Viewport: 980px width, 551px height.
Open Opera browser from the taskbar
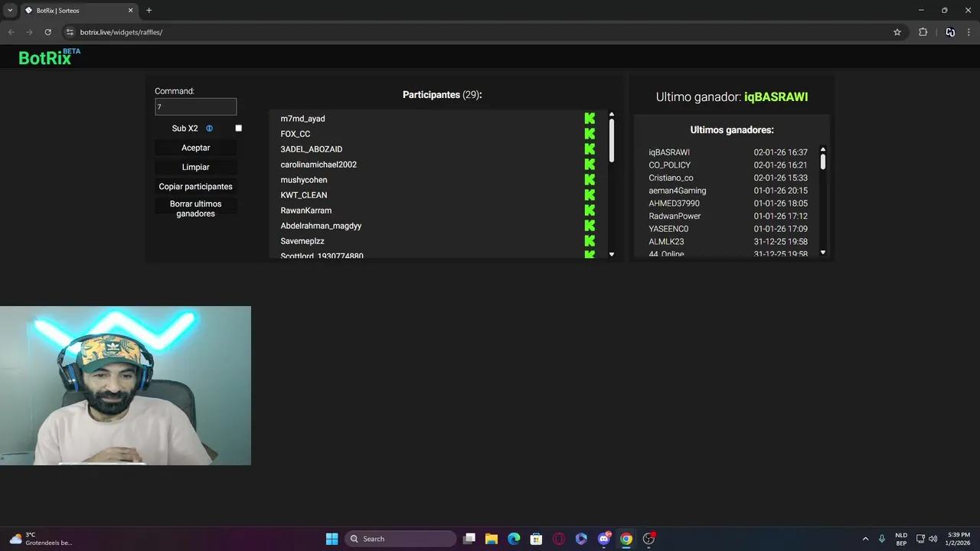(559, 539)
